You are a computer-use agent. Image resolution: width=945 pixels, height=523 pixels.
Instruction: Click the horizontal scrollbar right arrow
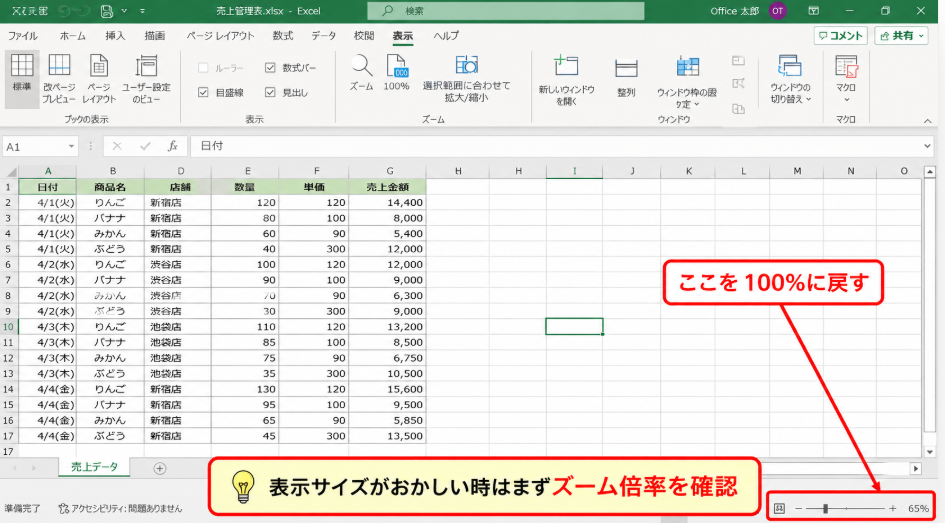(x=916, y=468)
